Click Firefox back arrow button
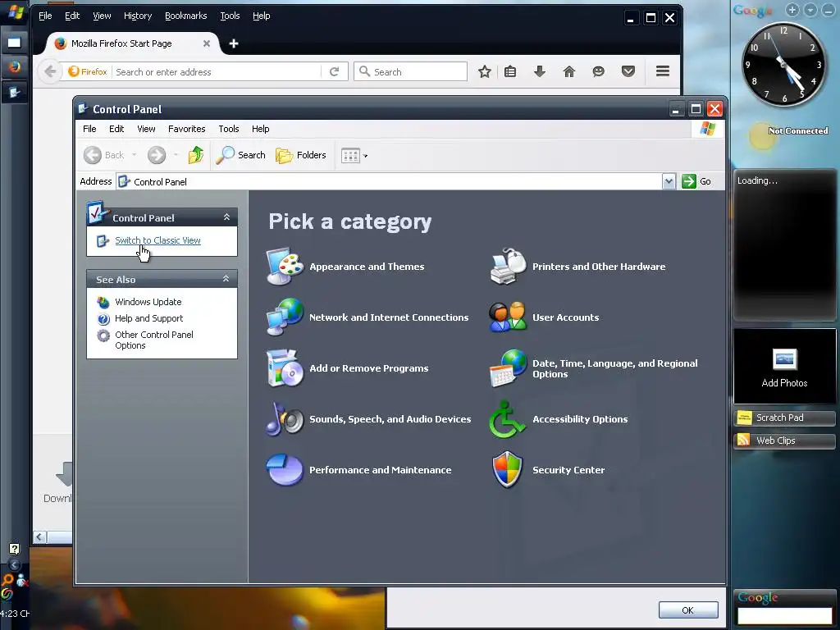 tap(50, 71)
